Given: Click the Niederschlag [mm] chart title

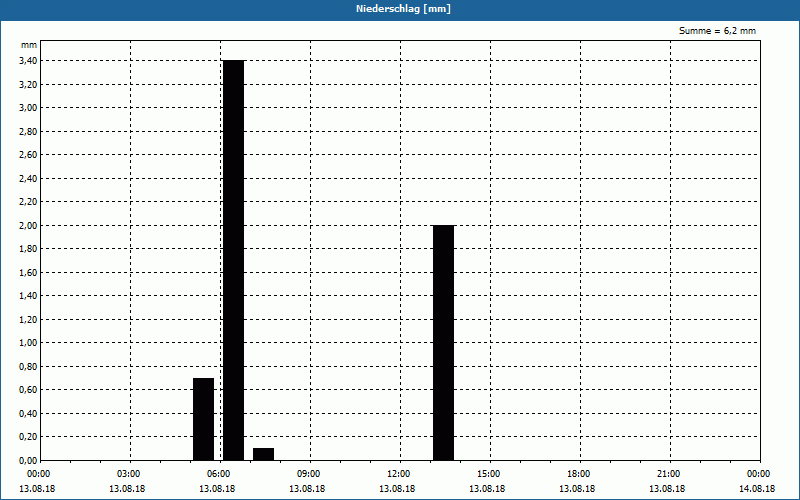Looking at the screenshot, I should pyautogui.click(x=403, y=9).
